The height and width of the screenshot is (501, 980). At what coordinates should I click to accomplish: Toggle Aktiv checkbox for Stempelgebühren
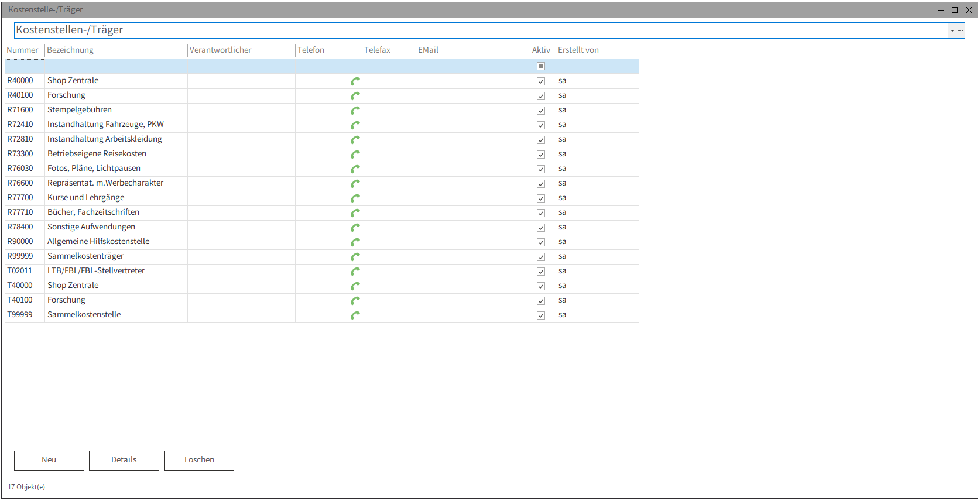pyautogui.click(x=541, y=111)
